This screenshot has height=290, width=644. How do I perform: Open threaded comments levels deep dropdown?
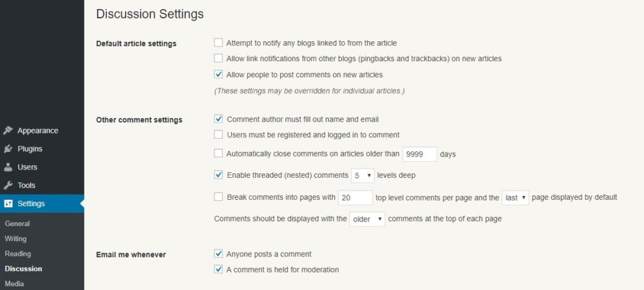(363, 175)
